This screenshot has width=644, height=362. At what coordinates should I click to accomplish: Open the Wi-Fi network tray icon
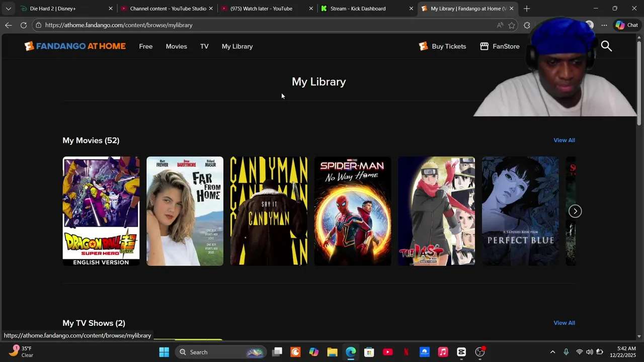pyautogui.click(x=579, y=352)
